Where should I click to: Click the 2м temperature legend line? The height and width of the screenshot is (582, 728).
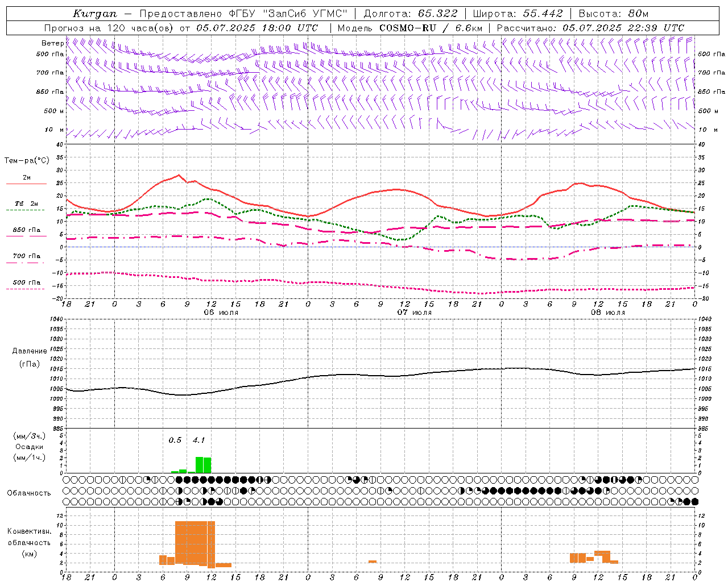[x=27, y=180]
